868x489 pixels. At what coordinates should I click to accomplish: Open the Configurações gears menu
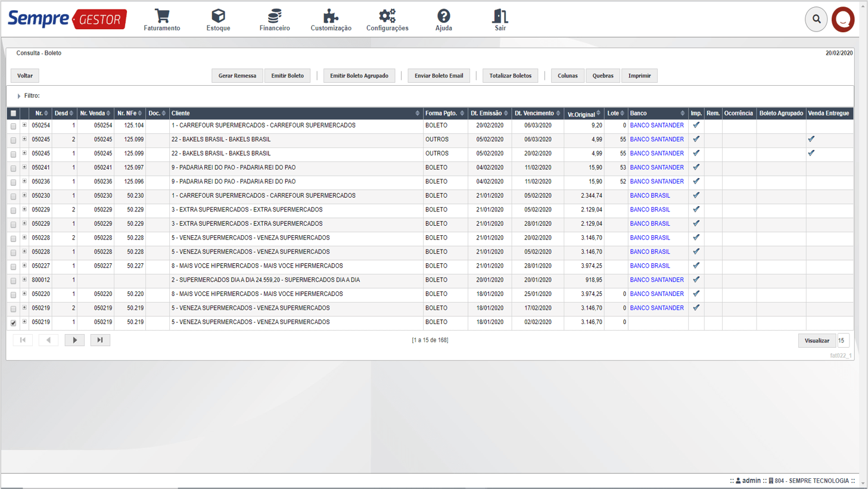pos(387,20)
